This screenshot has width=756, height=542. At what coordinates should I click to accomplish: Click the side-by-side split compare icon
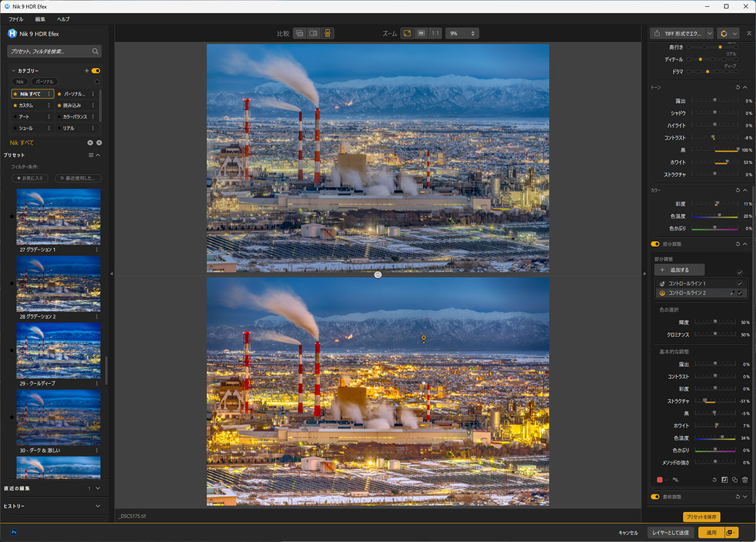[314, 33]
